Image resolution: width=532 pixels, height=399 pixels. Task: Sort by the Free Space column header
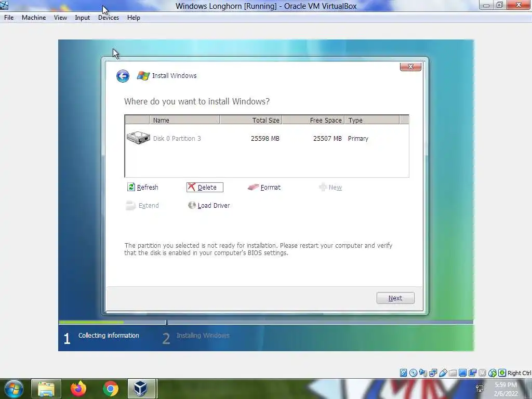(313, 120)
